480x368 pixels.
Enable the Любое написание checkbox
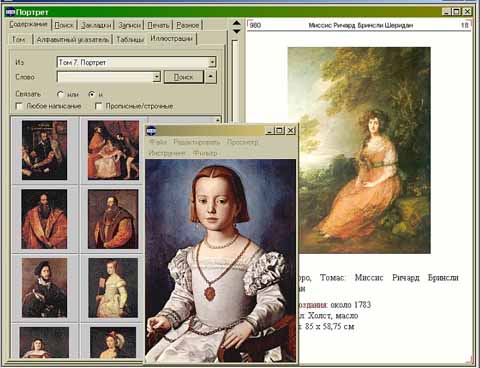(19, 106)
